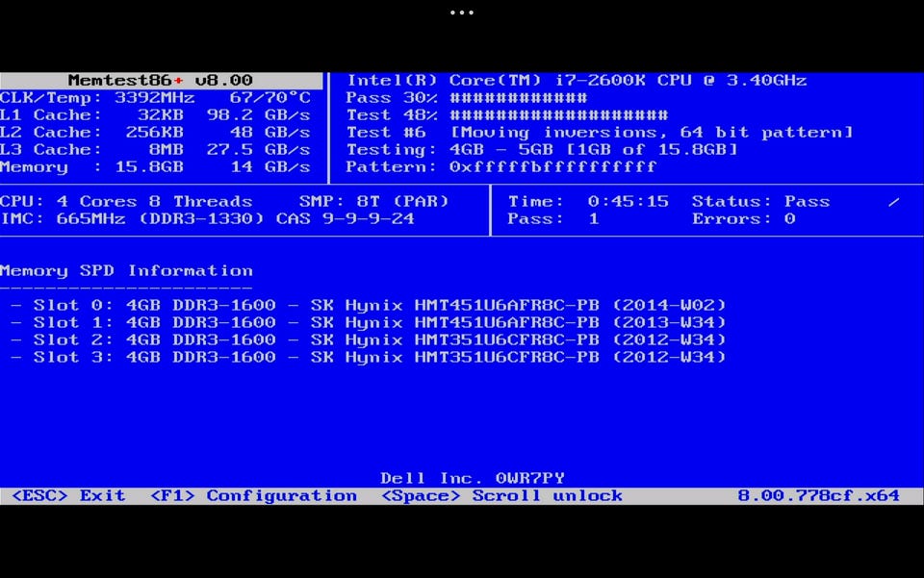Screen dimensions: 924x578
Task: Click IMC 665MHz (DDR3-1330) text
Action: [x=132, y=219]
